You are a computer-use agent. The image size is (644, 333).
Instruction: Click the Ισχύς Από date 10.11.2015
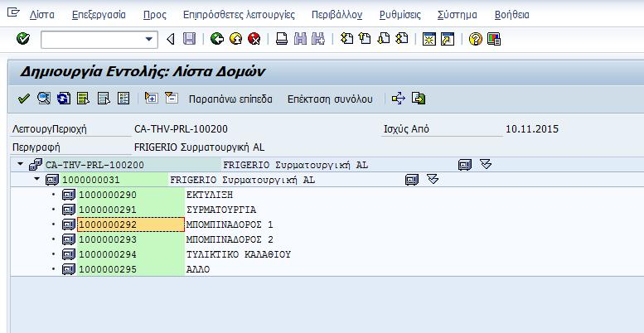click(x=532, y=129)
